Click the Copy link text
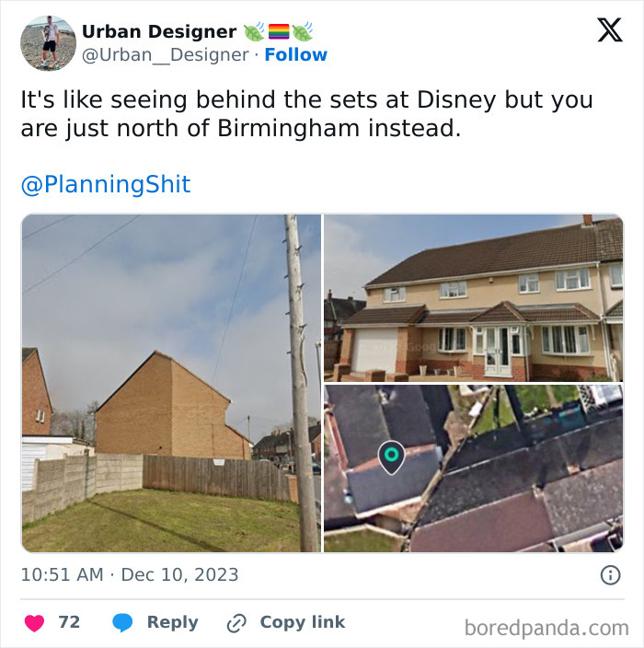The height and width of the screenshot is (648, 644). click(303, 622)
